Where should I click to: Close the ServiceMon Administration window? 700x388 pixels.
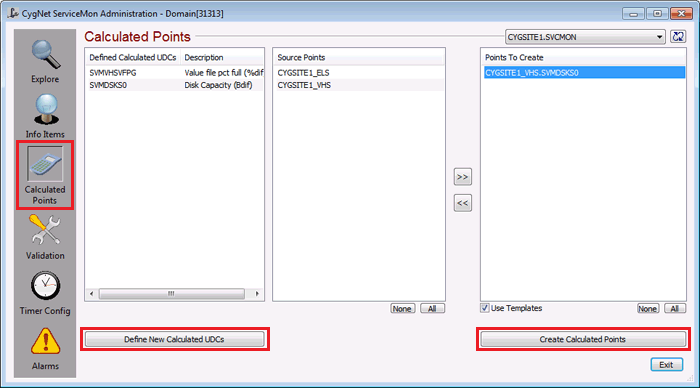point(682,13)
